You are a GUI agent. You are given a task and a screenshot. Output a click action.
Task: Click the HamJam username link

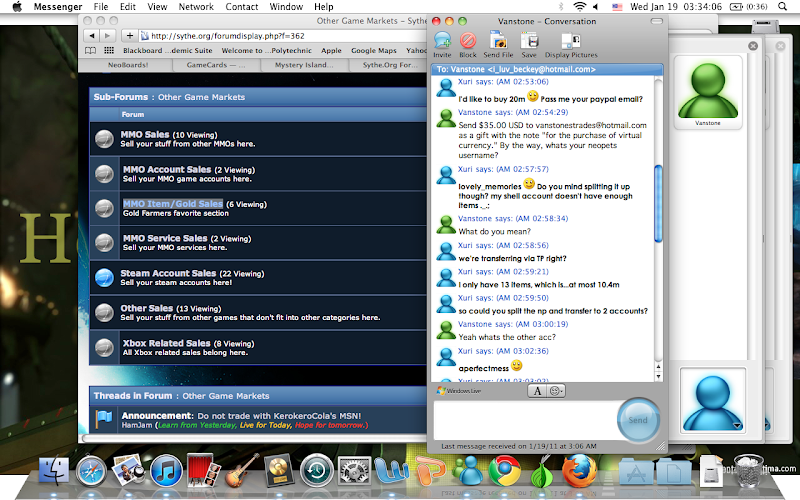coord(137,425)
